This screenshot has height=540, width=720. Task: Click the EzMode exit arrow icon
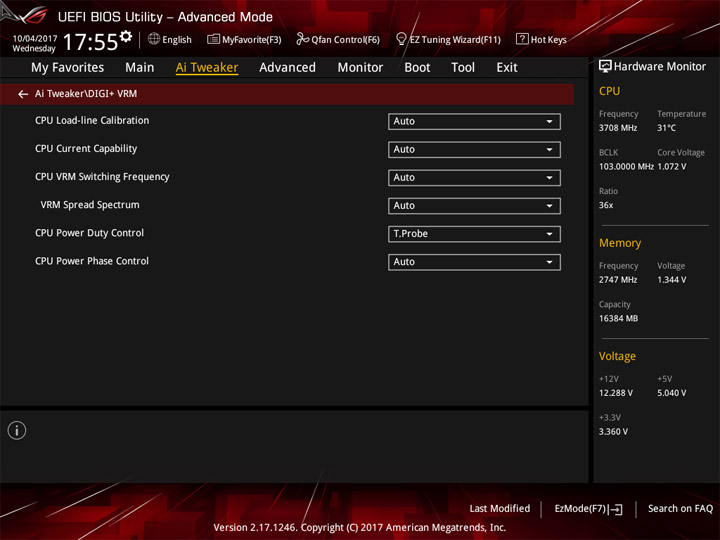pyautogui.click(x=616, y=509)
